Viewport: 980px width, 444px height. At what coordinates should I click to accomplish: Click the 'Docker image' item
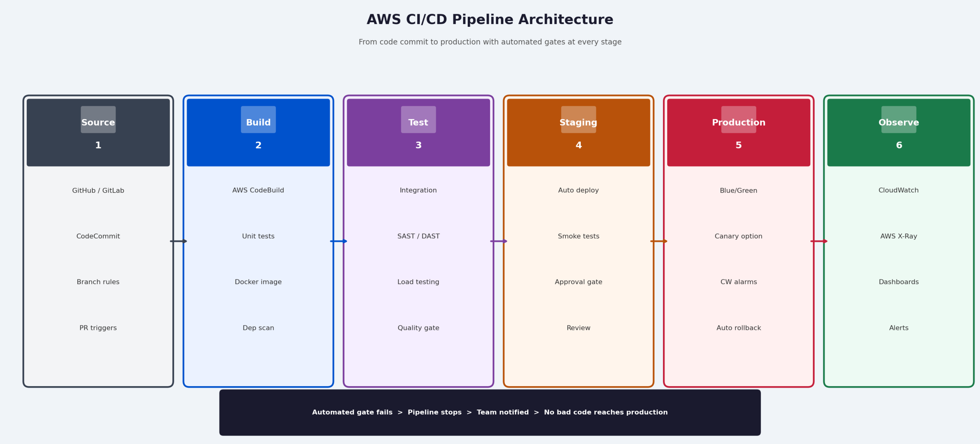tap(258, 282)
